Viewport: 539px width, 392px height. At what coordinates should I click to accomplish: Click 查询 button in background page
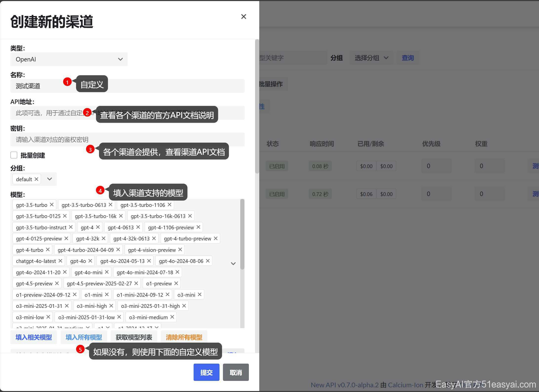click(x=408, y=58)
